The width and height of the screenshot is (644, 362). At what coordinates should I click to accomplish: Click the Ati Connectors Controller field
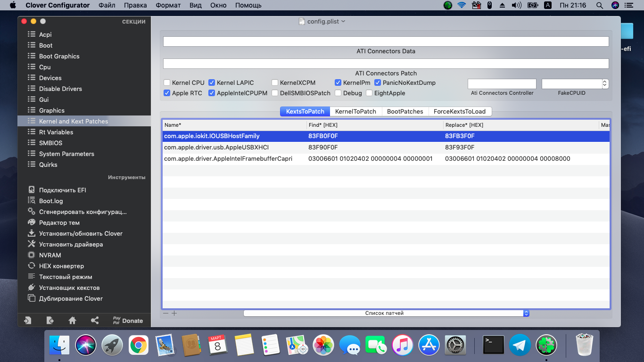click(502, 84)
